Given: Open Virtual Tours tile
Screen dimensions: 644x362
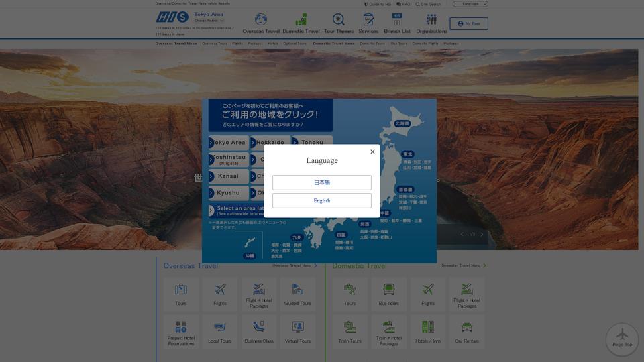Looking at the screenshot, I should [298, 332].
